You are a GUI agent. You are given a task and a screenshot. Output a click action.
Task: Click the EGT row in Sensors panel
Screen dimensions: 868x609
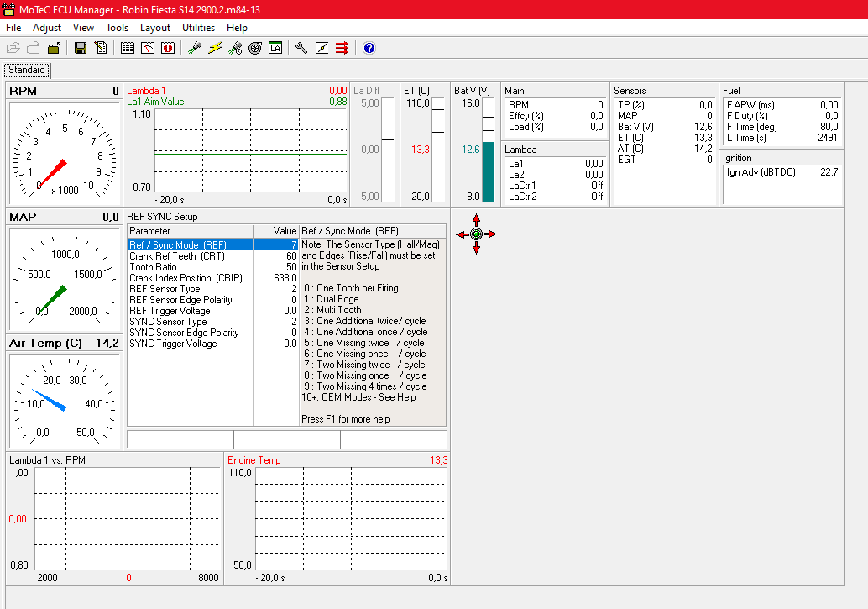(665, 160)
